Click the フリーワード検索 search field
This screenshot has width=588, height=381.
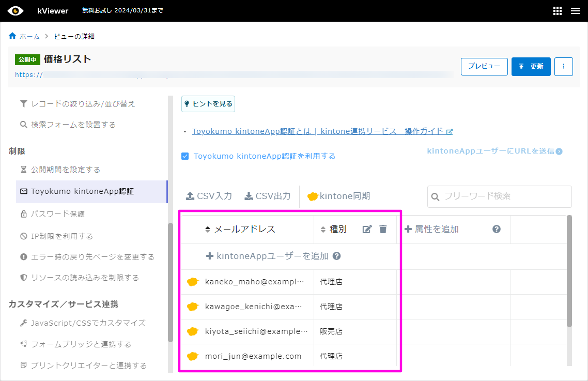point(499,196)
